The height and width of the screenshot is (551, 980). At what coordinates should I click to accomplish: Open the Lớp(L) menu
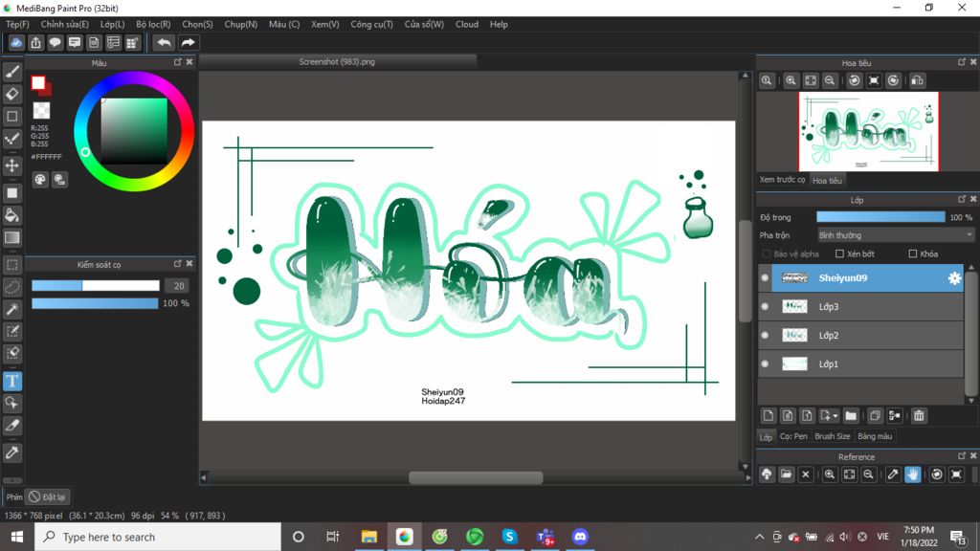[113, 24]
